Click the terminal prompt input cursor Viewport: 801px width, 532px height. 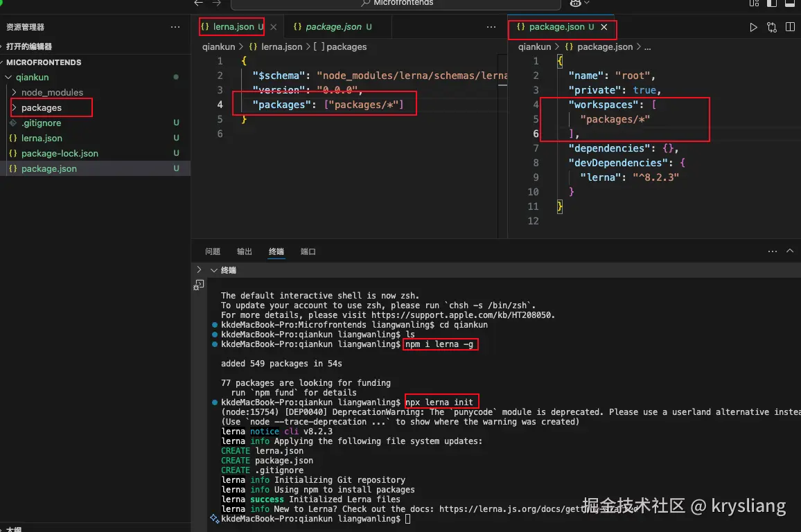[407, 520]
